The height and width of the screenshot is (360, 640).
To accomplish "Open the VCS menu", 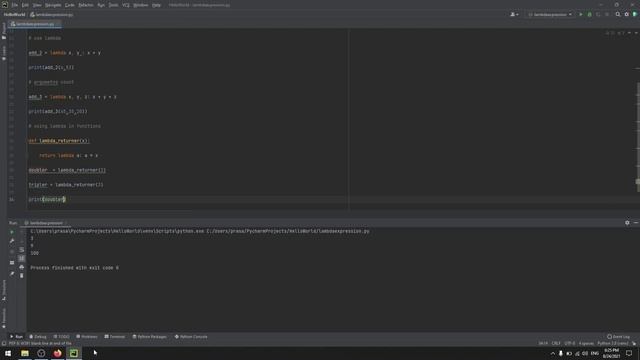I will 126,5.
